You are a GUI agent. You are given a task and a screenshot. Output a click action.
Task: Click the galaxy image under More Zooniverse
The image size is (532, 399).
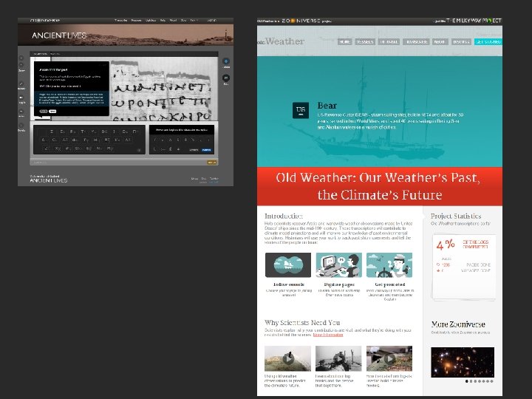pyautogui.click(x=463, y=362)
